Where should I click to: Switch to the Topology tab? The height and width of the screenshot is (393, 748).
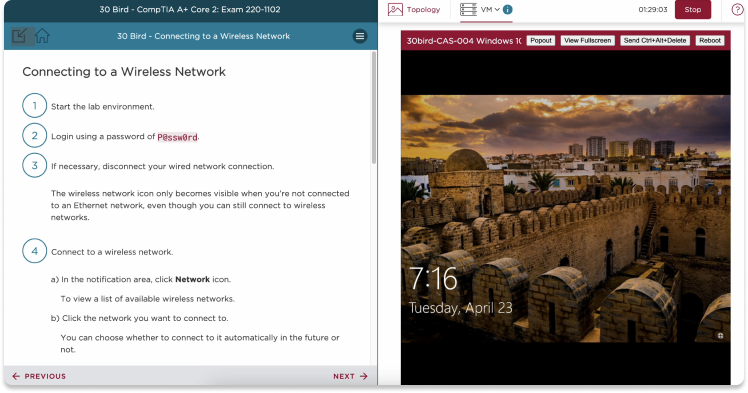coord(414,10)
